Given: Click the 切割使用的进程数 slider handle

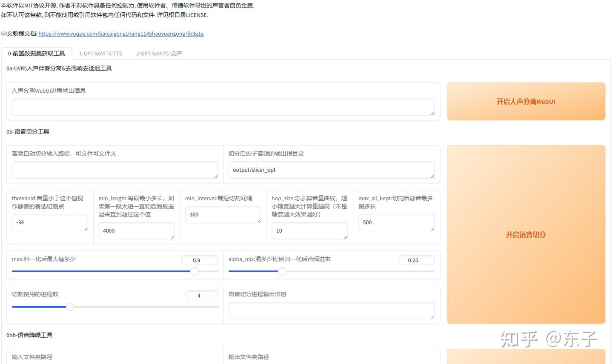Looking at the screenshot, I should (70, 307).
